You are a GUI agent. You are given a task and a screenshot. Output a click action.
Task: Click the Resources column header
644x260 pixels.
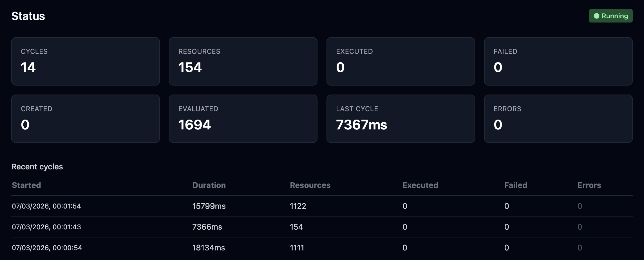click(x=310, y=185)
